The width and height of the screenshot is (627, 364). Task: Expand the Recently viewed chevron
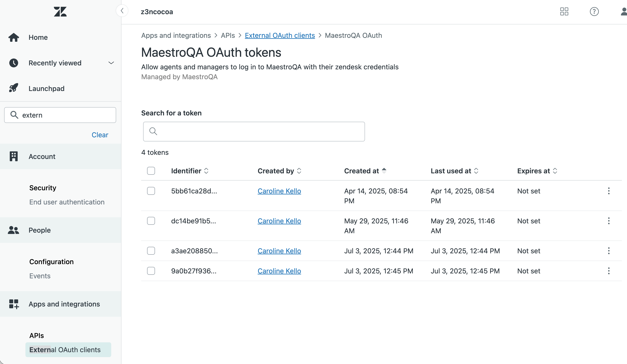click(x=111, y=63)
